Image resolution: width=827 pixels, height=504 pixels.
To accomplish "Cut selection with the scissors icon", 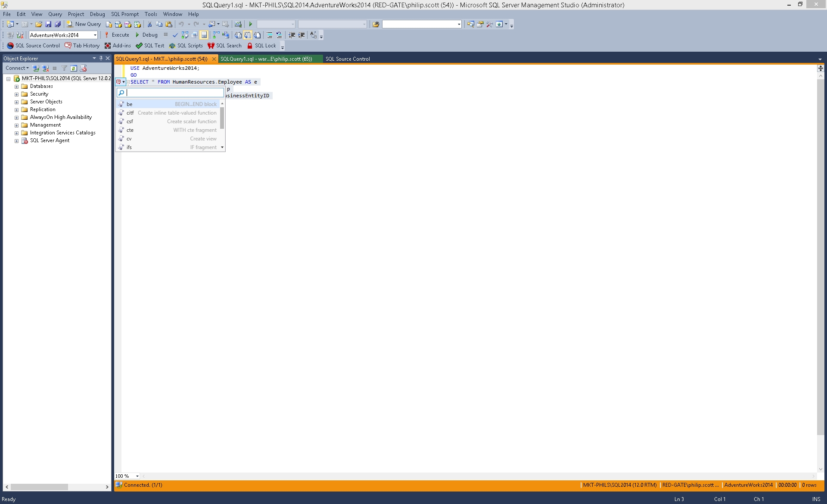I will point(149,24).
